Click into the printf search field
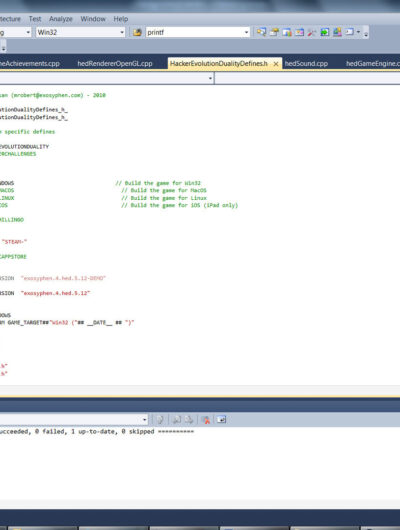This screenshot has width=400, height=530. click(x=194, y=32)
